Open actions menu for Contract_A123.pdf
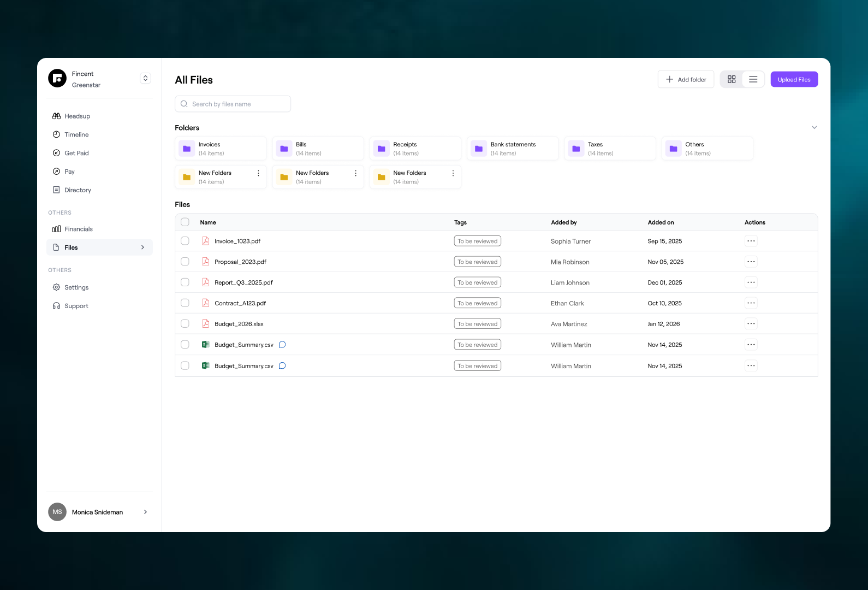Screen dimensions: 868x590 click(x=751, y=303)
